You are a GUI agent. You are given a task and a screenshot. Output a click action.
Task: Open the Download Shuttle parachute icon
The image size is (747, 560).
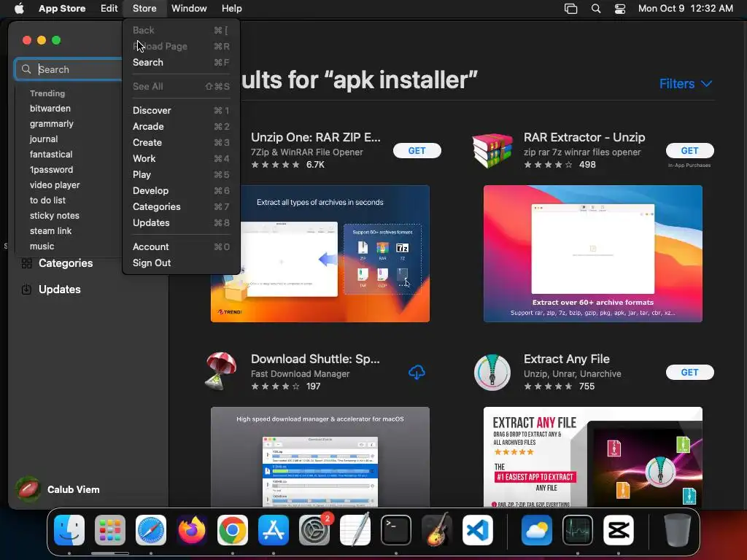[x=220, y=371]
